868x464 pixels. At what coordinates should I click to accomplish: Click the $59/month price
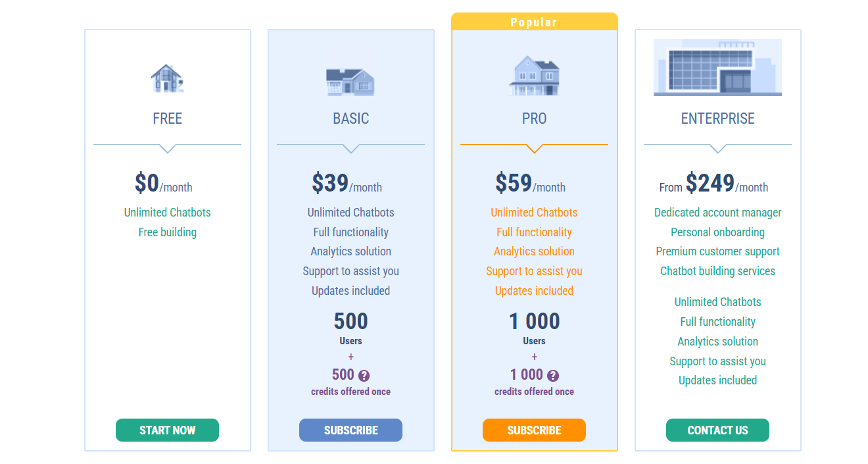tap(530, 183)
